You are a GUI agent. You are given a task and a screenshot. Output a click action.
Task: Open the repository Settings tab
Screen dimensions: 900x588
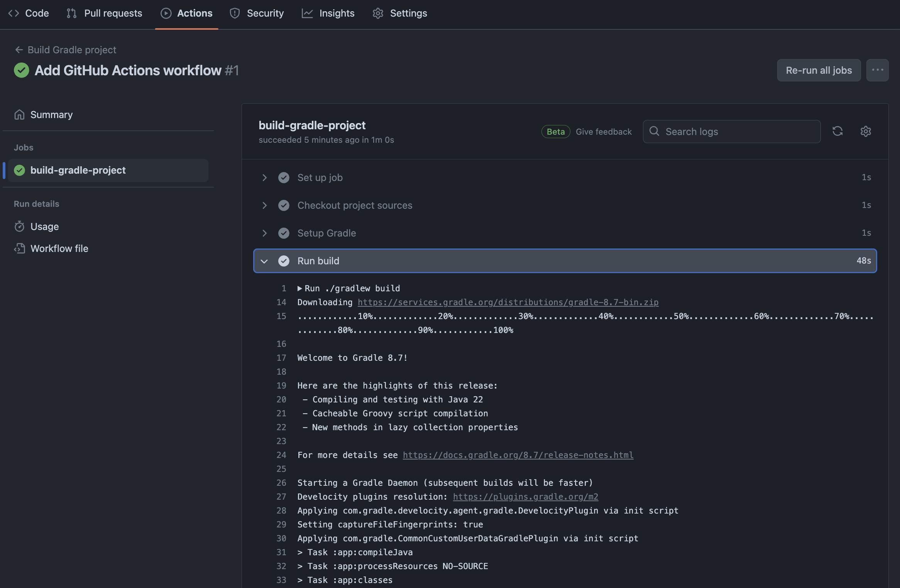point(400,13)
